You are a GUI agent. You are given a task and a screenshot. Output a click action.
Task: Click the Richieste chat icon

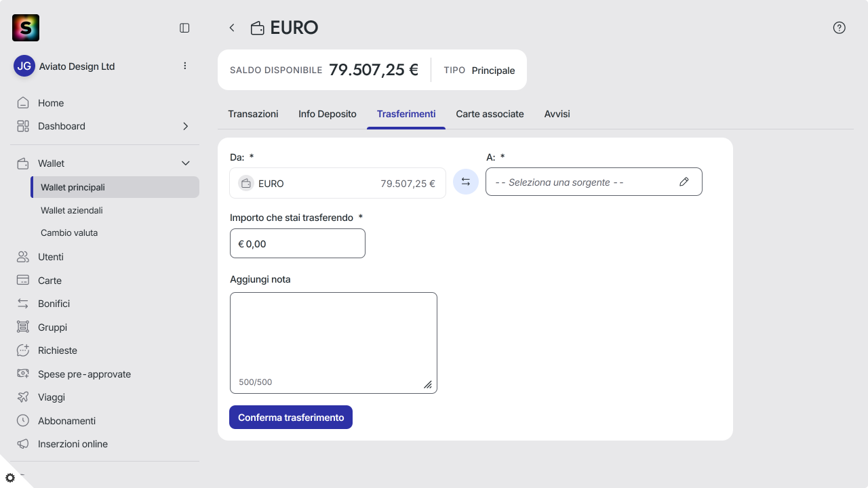tap(23, 350)
